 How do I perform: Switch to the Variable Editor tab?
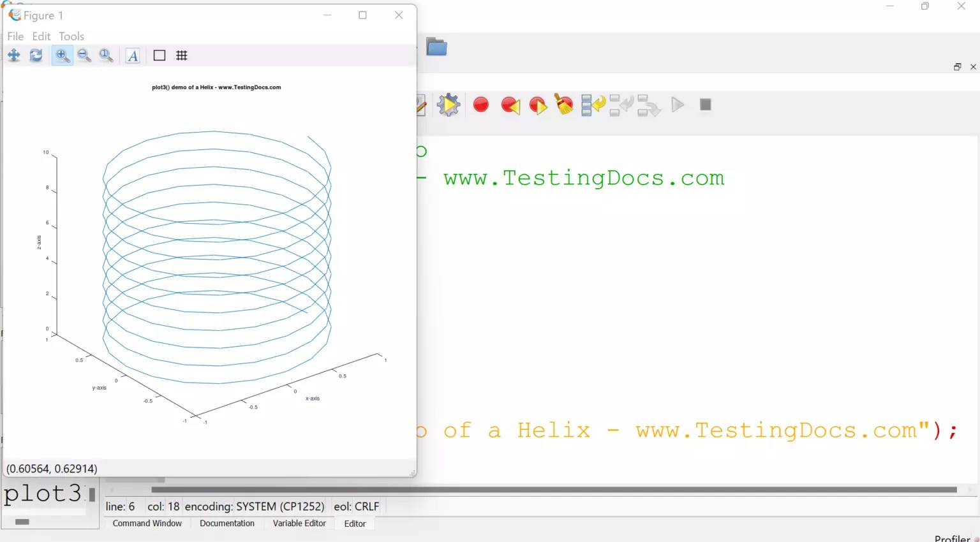[299, 524]
